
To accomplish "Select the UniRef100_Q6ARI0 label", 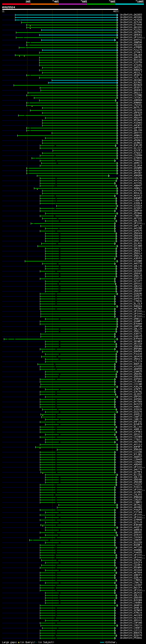I will (x=131, y=605).
